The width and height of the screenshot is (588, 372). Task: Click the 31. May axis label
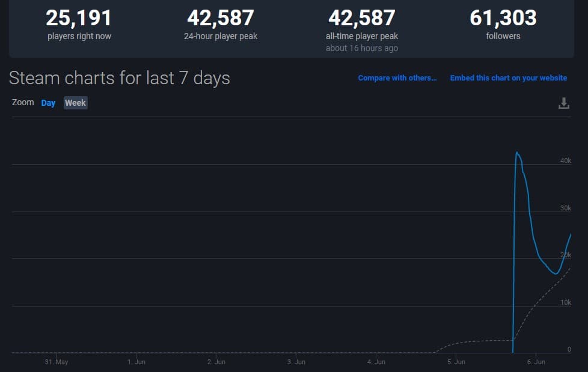pyautogui.click(x=57, y=362)
